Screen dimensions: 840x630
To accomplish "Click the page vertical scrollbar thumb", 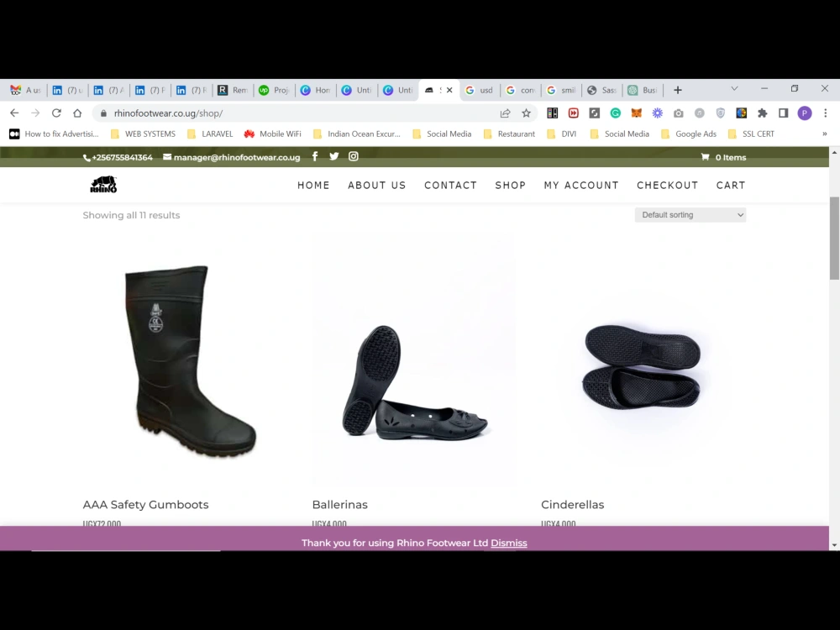I will click(834, 238).
